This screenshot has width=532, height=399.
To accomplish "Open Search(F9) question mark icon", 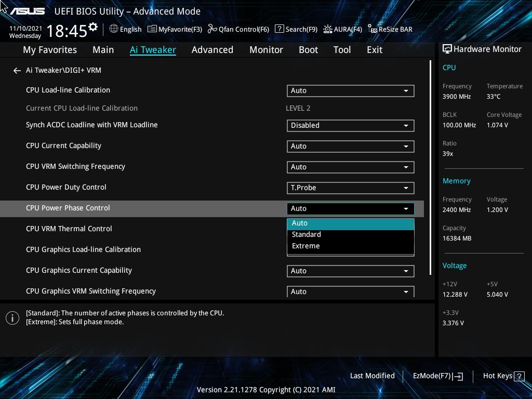I will tap(279, 29).
